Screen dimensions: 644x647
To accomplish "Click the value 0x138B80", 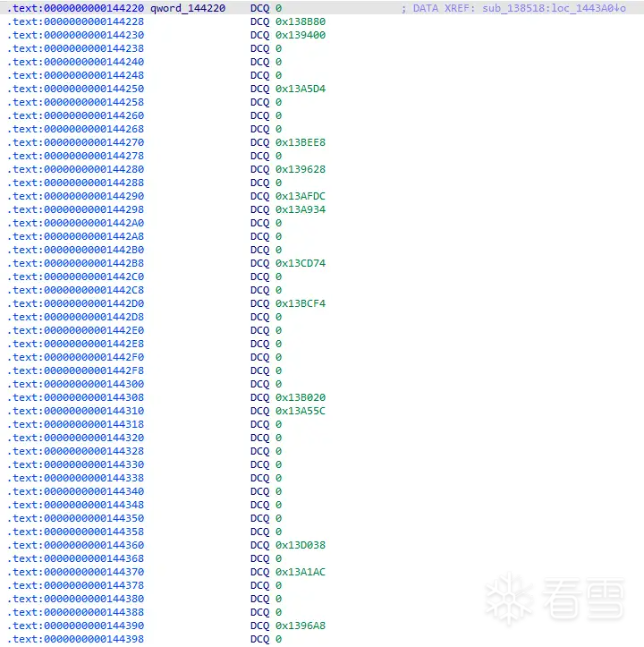I will coord(301,21).
